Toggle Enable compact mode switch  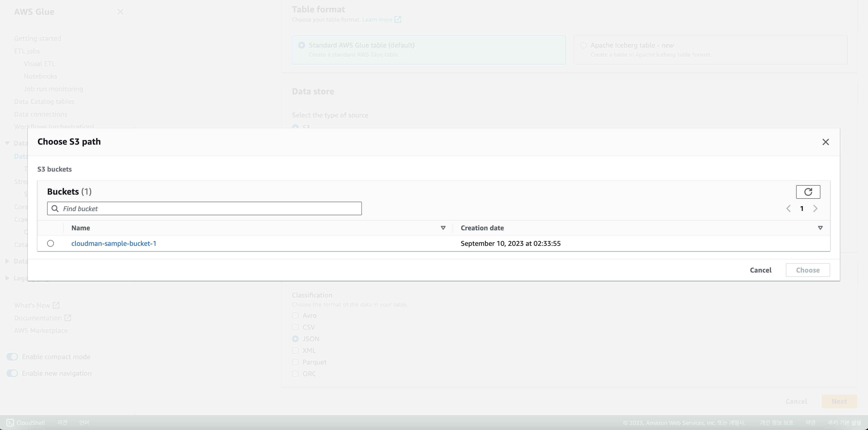12,356
